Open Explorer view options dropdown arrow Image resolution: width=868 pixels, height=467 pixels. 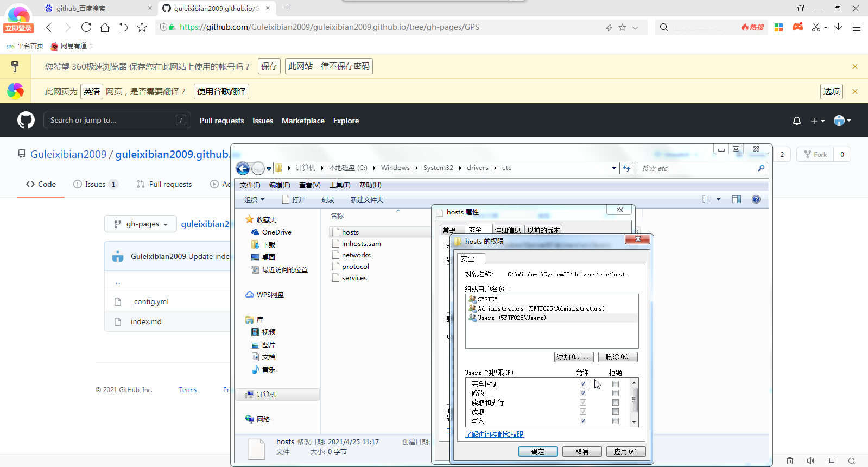point(718,199)
